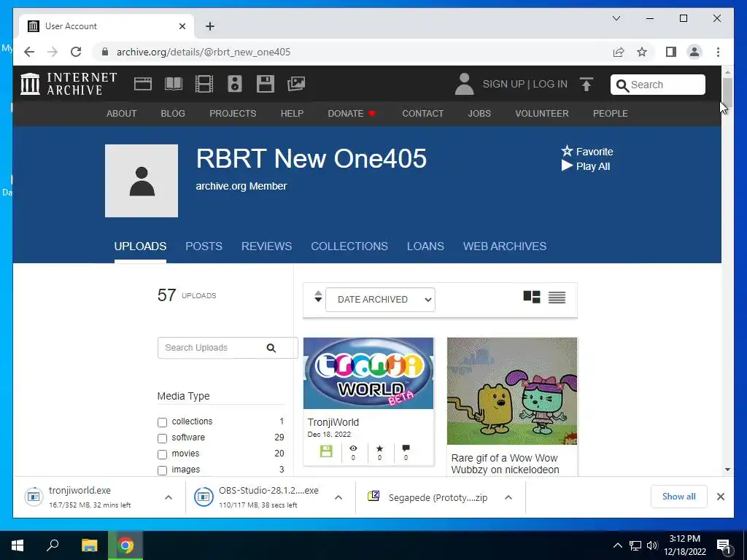The height and width of the screenshot is (560, 747).
Task: Click the Share page icon in address bar
Action: [x=619, y=52]
